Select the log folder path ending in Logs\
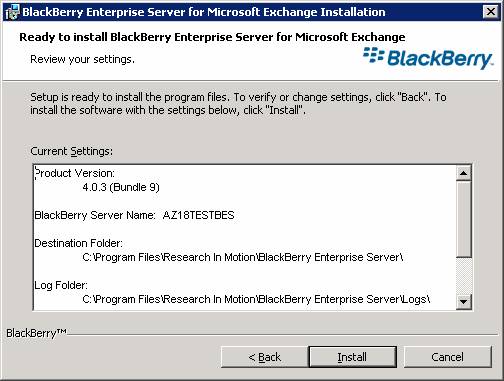504x381 pixels. (x=256, y=299)
